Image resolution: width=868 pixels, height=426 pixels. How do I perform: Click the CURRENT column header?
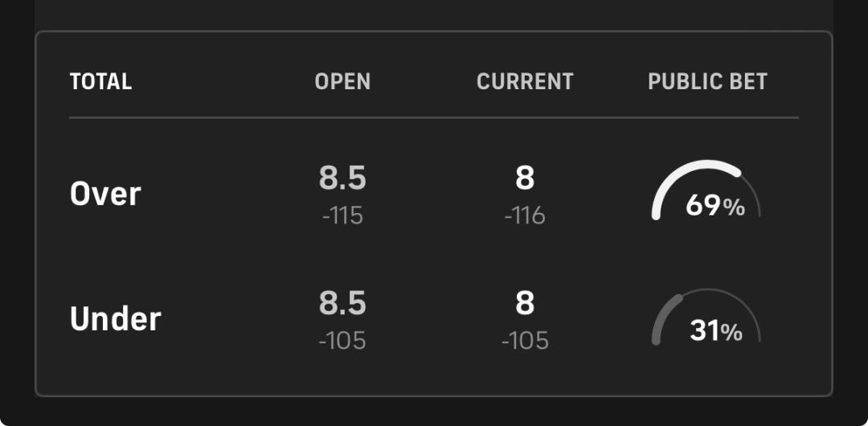click(x=525, y=82)
